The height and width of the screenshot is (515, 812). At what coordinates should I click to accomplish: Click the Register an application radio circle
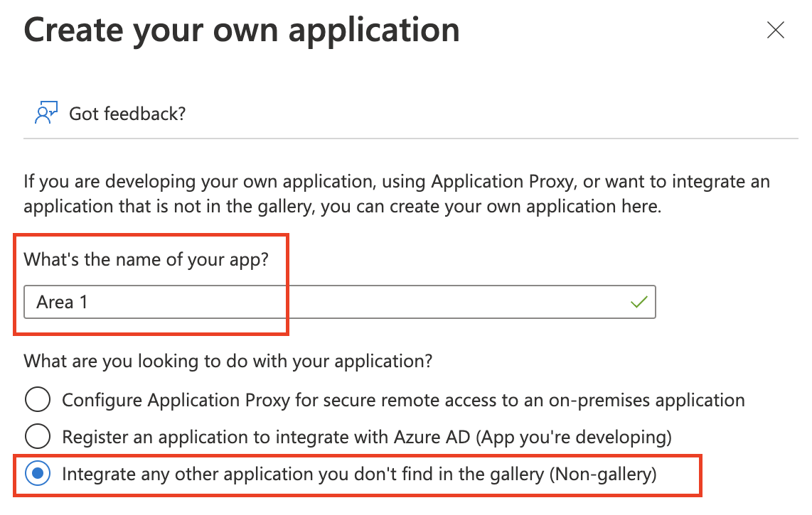click(x=37, y=437)
